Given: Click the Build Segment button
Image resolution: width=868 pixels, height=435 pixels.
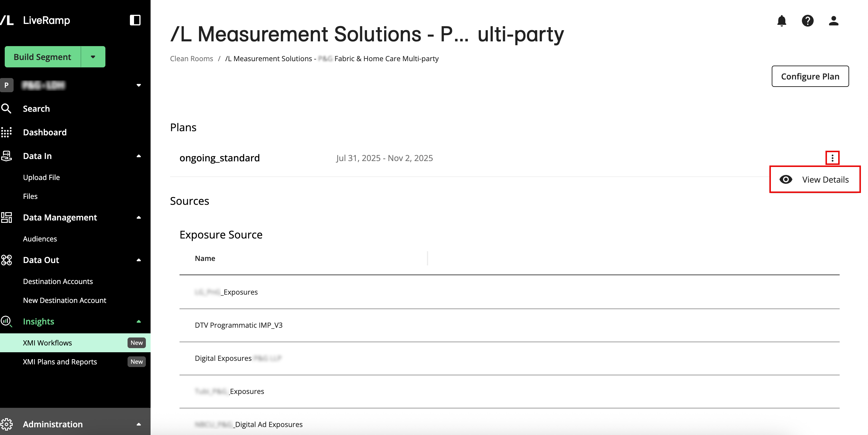Looking at the screenshot, I should [x=43, y=57].
